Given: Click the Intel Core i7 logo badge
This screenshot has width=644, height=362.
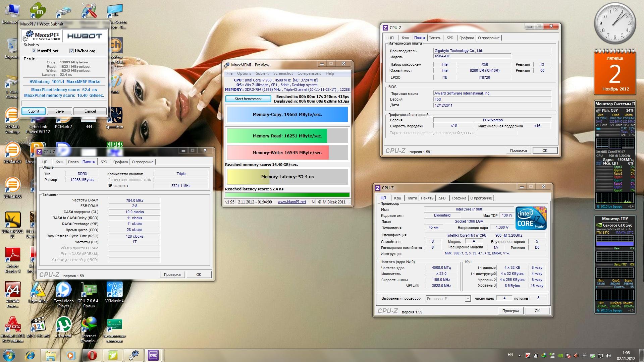Looking at the screenshot, I should pos(531,218).
